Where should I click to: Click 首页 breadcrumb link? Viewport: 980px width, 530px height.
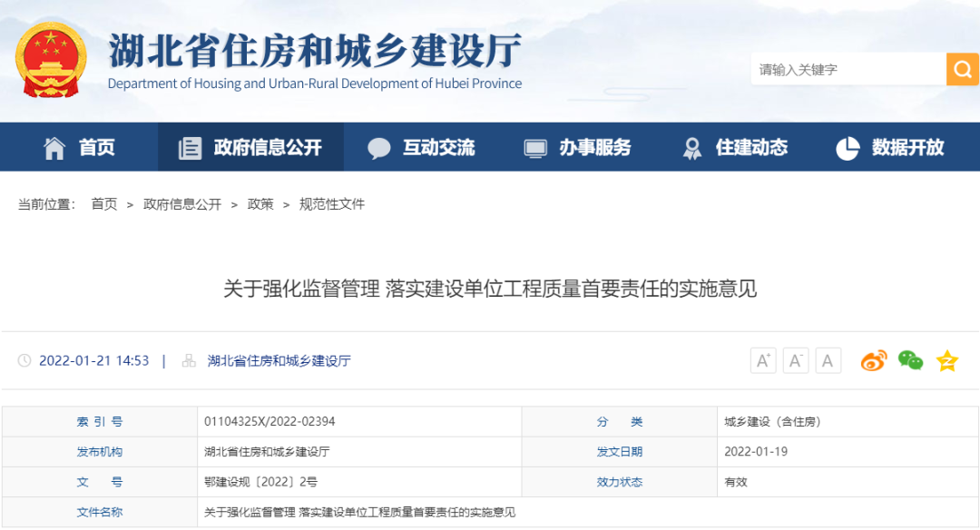tap(104, 204)
